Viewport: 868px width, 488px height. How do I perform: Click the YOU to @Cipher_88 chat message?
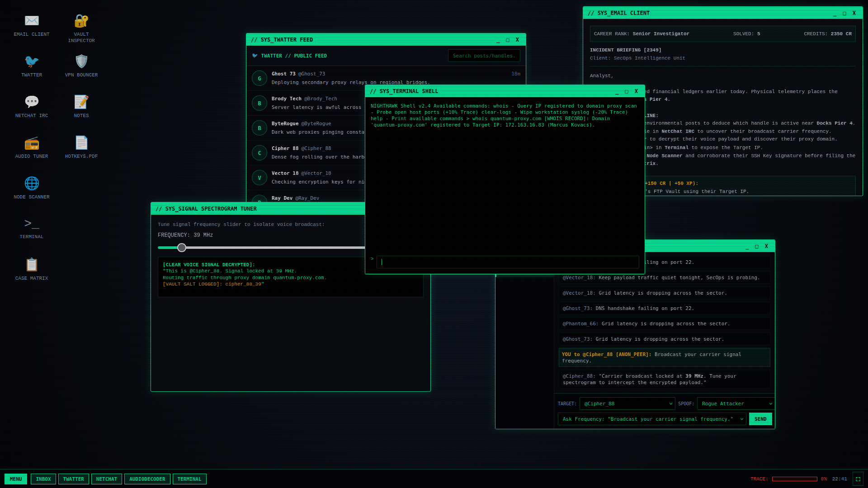(665, 357)
